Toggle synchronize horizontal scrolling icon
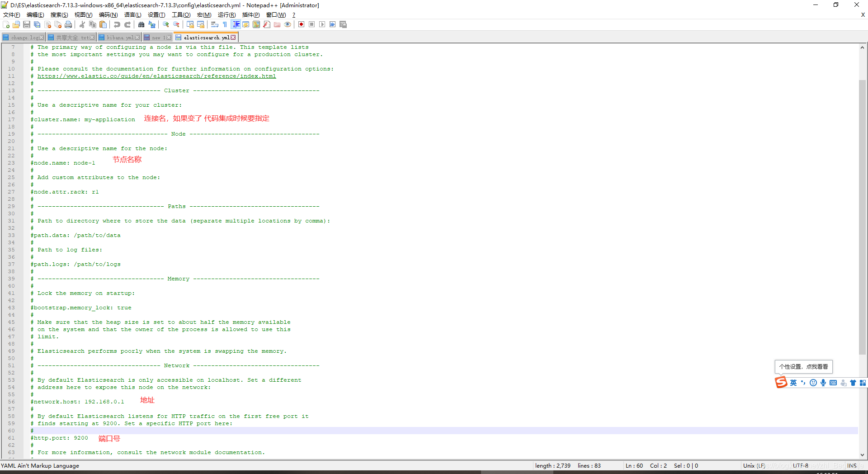This screenshot has width=868, height=474. [201, 24]
